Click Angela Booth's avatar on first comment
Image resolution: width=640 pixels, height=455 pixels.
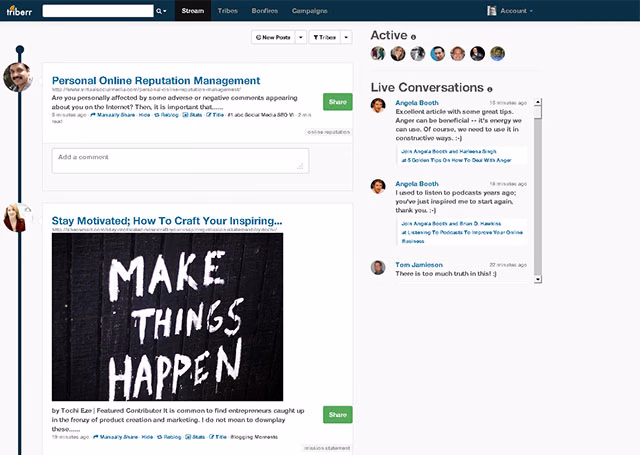(x=378, y=105)
